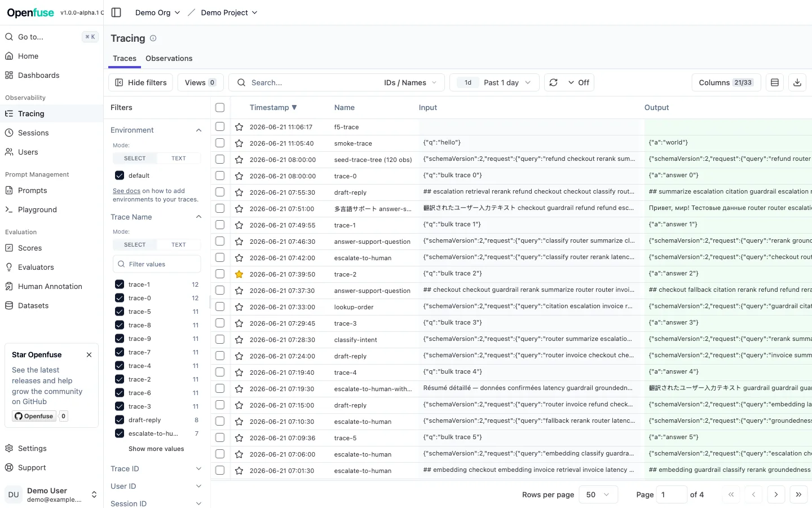
Task: Close the Star Openfuse card
Action: [x=89, y=355]
